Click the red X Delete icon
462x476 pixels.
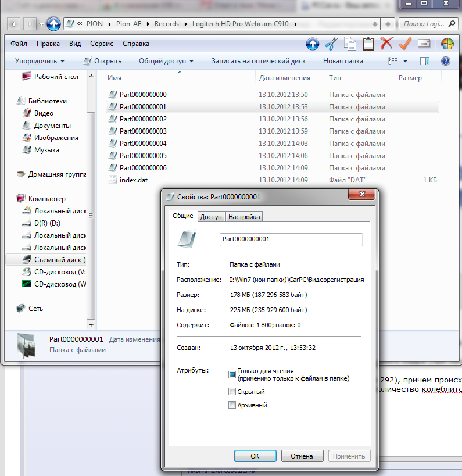pos(386,44)
